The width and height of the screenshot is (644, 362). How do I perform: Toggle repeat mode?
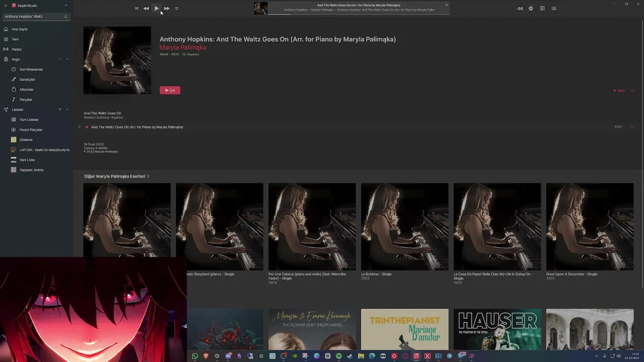click(x=177, y=9)
